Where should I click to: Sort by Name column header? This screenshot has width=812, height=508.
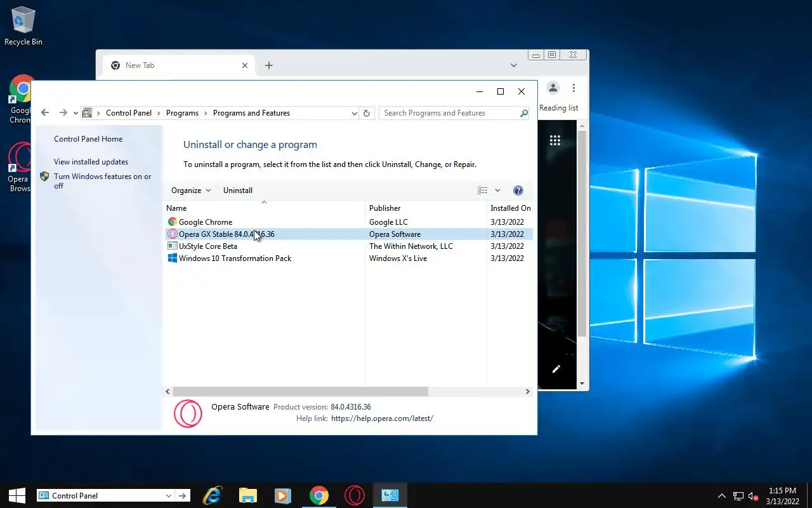[x=265, y=208]
